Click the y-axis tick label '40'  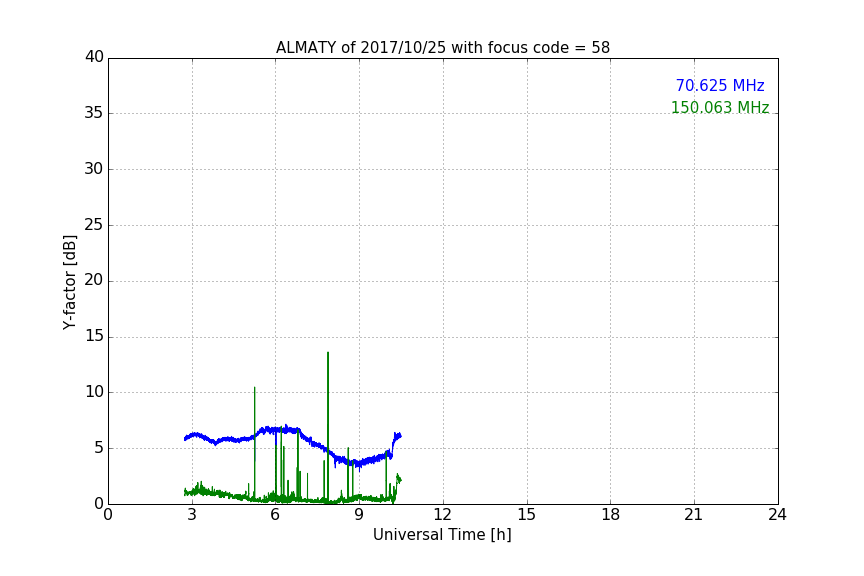(x=94, y=57)
